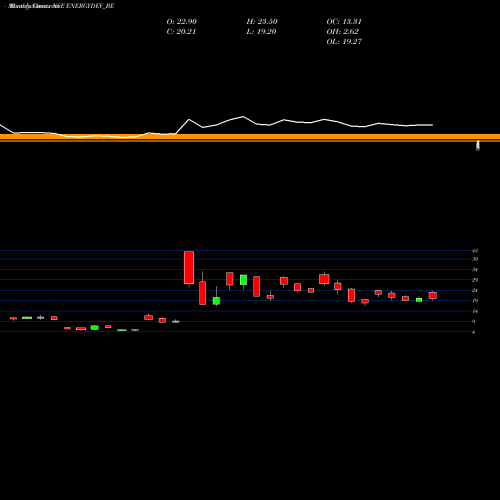The width and height of the screenshot is (500, 500).
Task: Click the open price value O: 22.90
Action: (182, 22)
